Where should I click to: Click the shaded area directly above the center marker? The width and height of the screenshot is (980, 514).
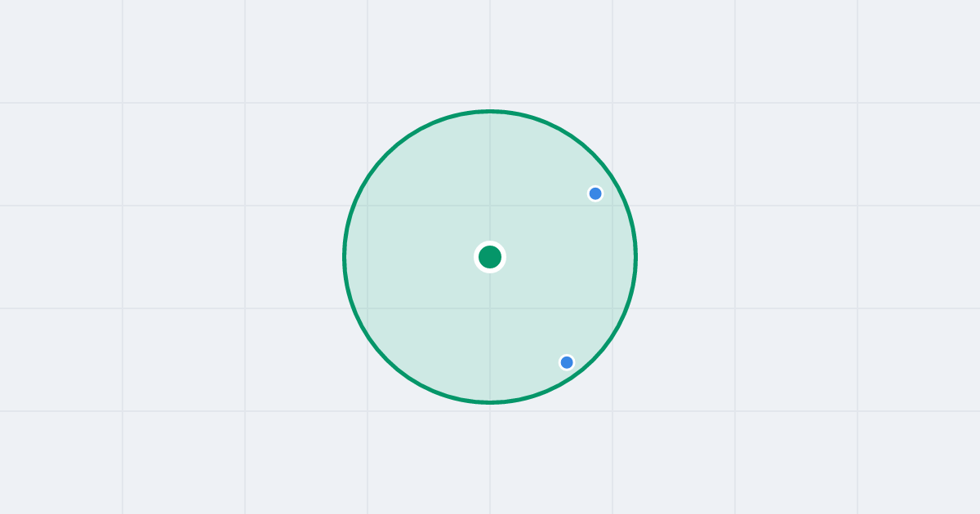490,179
